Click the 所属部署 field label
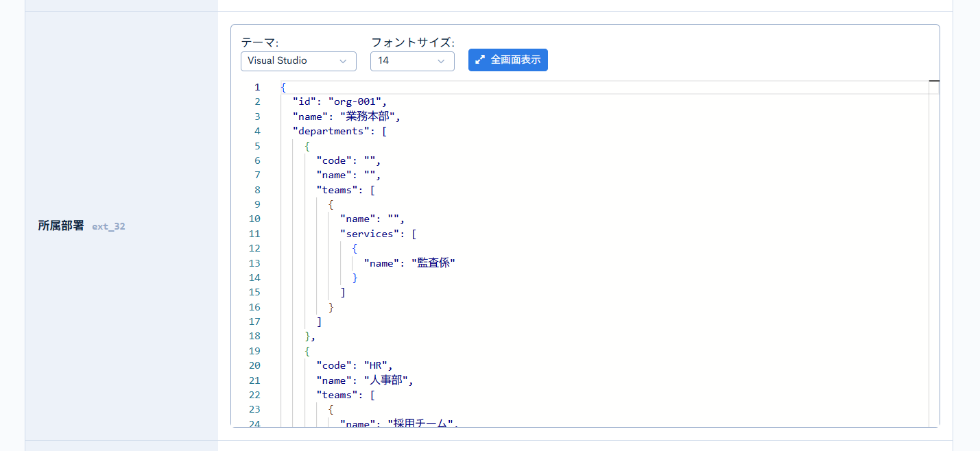Image resolution: width=980 pixels, height=451 pixels. (61, 225)
